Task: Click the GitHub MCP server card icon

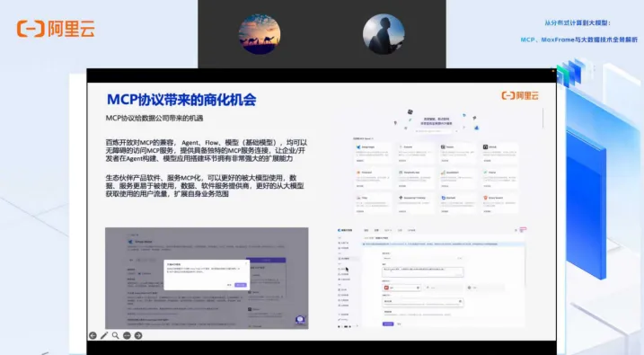Action: click(x=485, y=146)
